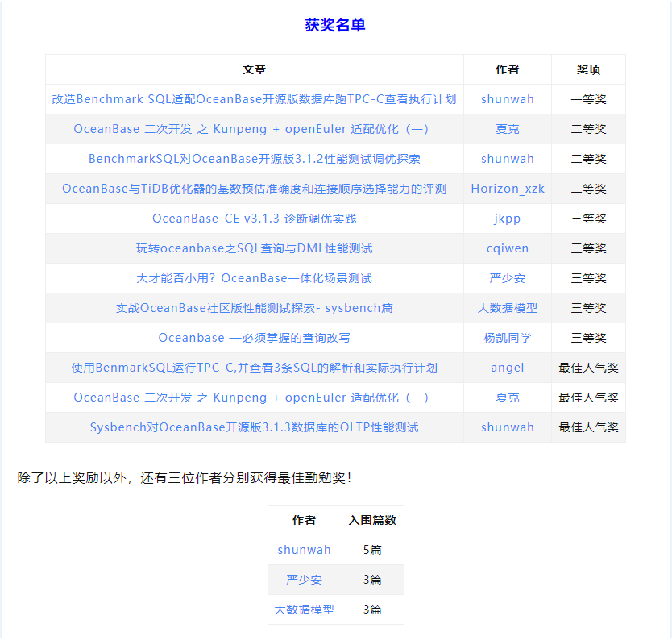Click the 3篇 cell in 大数据模型's row
This screenshot has width=672, height=641.
tap(372, 610)
